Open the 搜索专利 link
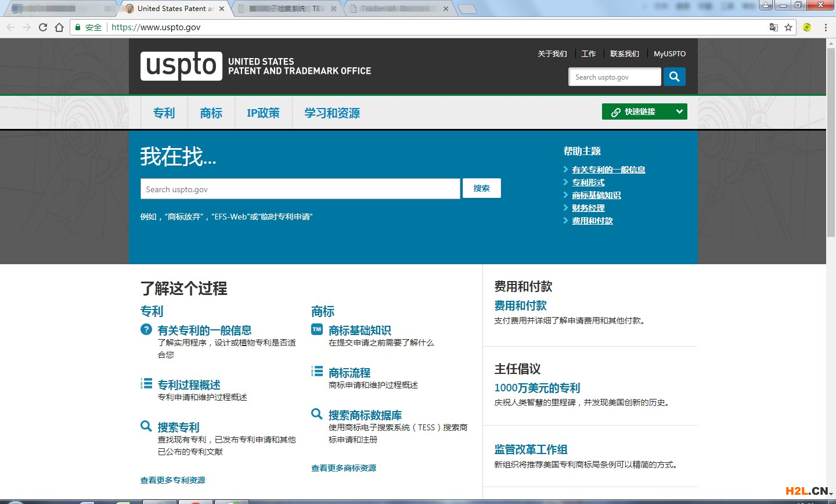This screenshot has width=836, height=504. [179, 427]
